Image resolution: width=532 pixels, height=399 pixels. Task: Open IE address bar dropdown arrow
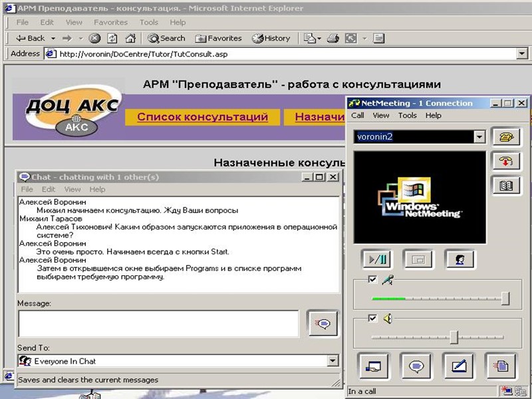[x=522, y=54]
